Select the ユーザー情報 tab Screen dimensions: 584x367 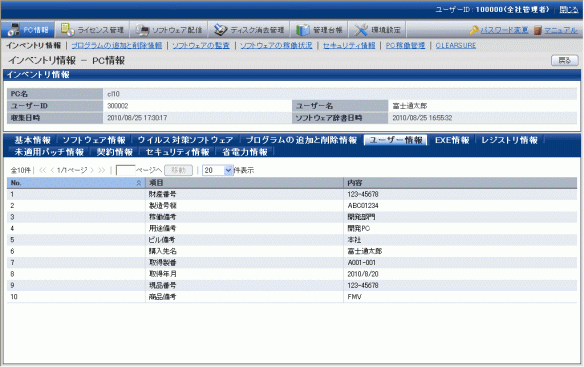(396, 140)
